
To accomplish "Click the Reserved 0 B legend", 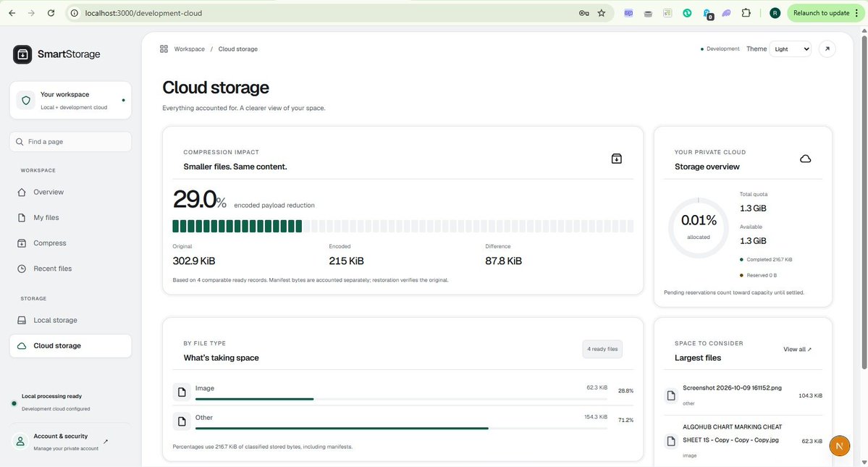I will (x=758, y=275).
